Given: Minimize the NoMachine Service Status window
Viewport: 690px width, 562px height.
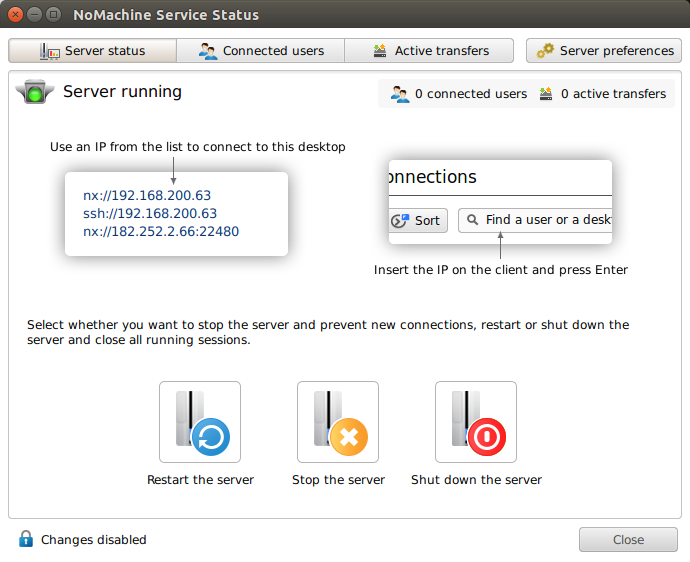Looking at the screenshot, I should [34, 15].
